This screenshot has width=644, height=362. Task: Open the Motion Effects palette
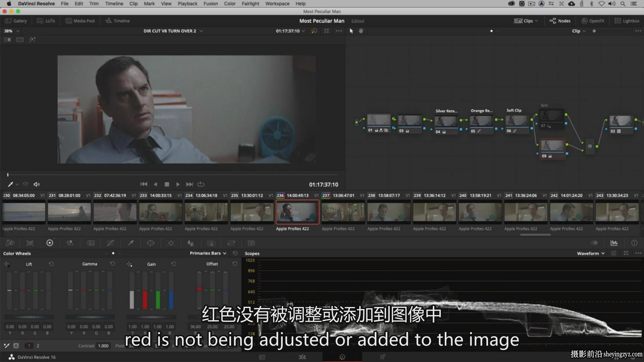tap(91, 243)
